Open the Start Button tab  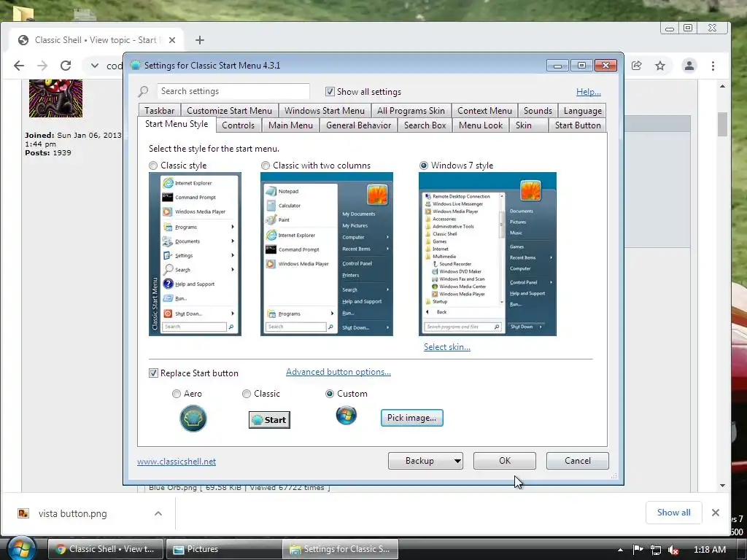(x=578, y=125)
